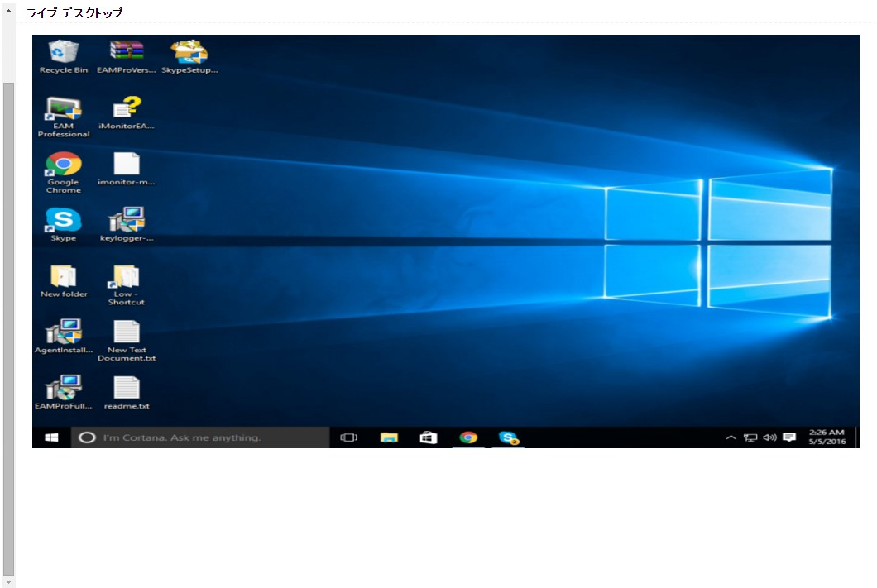Open the volume control in the tray
The width and height of the screenshot is (877, 588).
pyautogui.click(x=771, y=436)
